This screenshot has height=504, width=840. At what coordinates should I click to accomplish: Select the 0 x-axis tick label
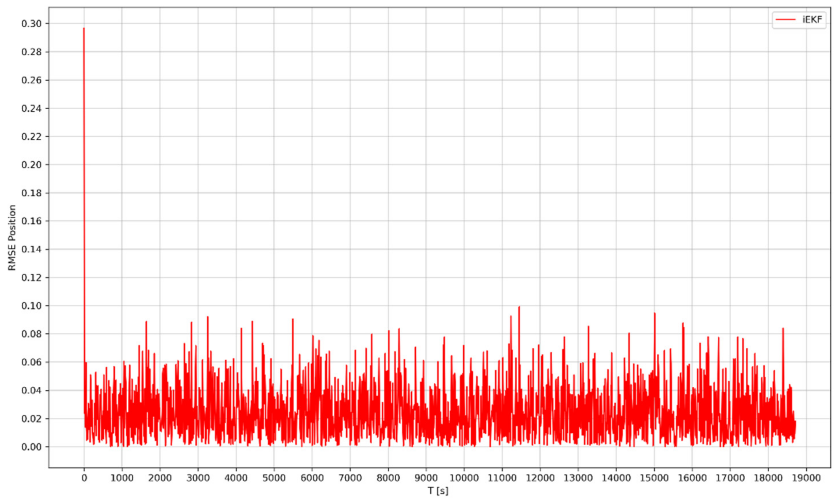tap(84, 478)
